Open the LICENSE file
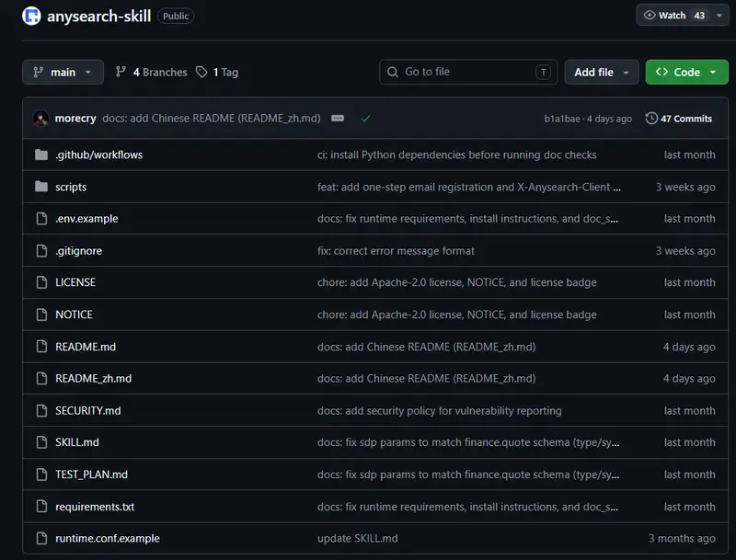Screen dimensions: 736x560 click(x=75, y=282)
